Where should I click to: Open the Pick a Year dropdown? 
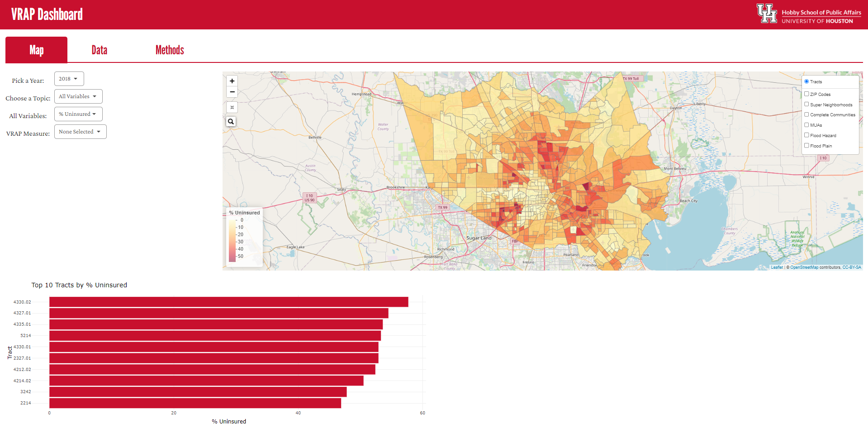click(x=69, y=79)
